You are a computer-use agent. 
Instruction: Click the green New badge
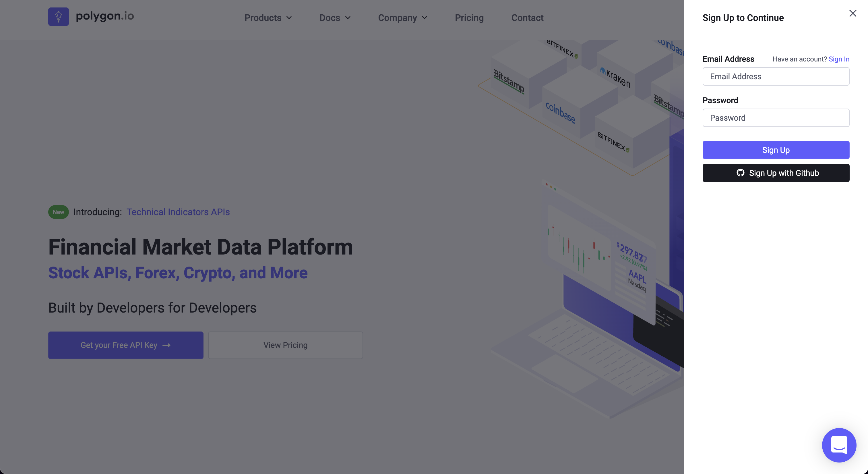coord(58,212)
